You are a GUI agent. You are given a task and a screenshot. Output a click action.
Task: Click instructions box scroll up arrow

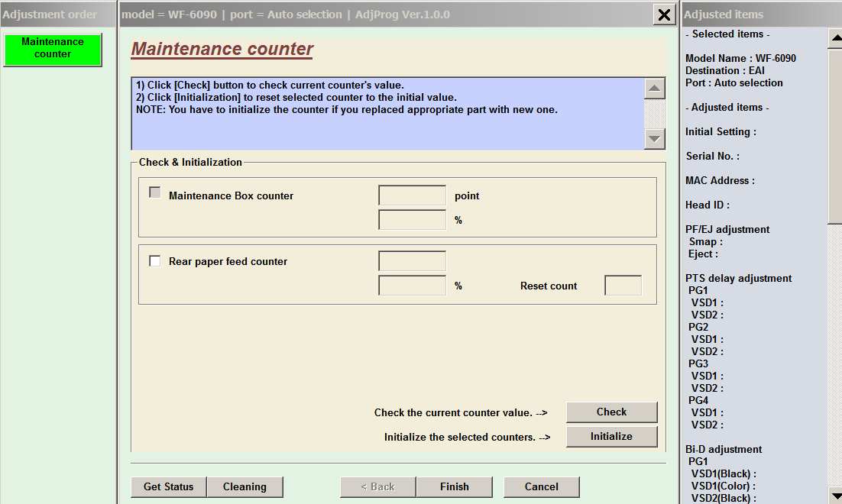654,88
